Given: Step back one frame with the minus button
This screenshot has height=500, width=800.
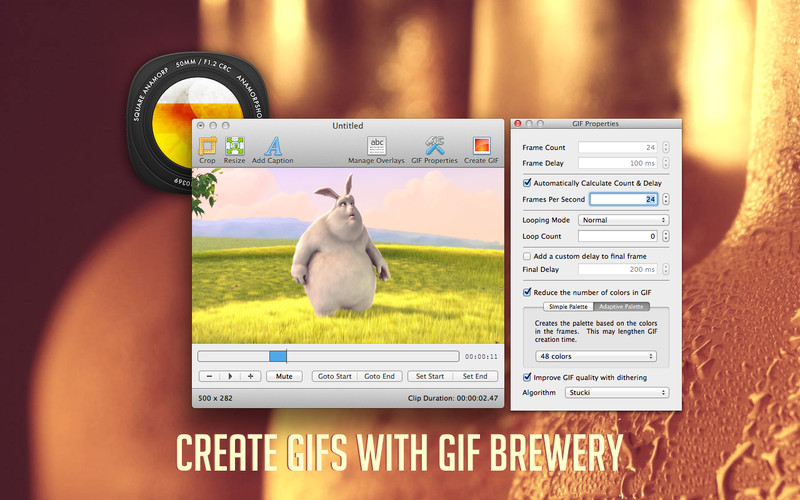Looking at the screenshot, I should (x=209, y=376).
